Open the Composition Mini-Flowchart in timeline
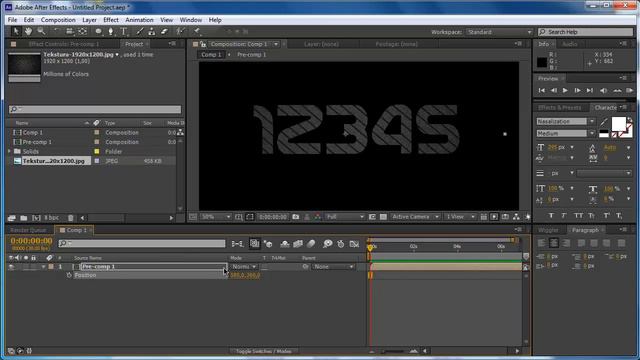Image resolution: width=640 pixels, height=360 pixels. [237, 244]
